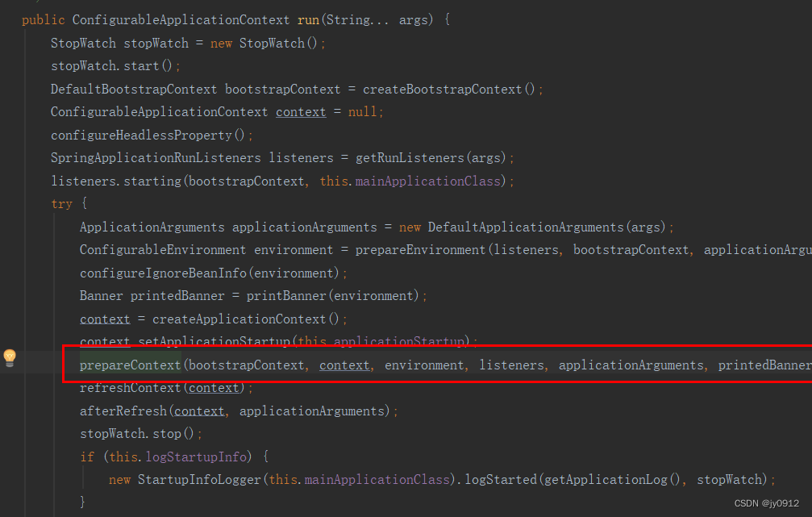Click the logStarted method call
Image resolution: width=812 pixels, height=517 pixels.
(500, 480)
